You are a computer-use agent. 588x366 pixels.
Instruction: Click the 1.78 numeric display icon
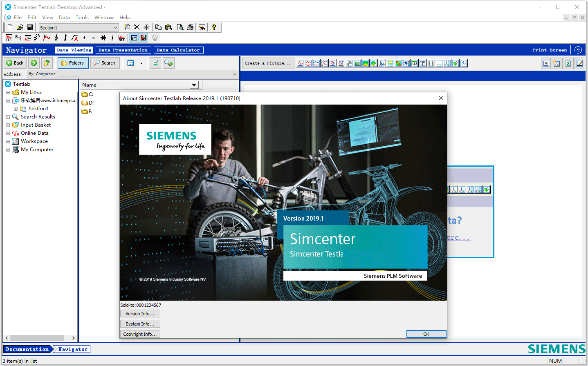pyautogui.click(x=415, y=63)
